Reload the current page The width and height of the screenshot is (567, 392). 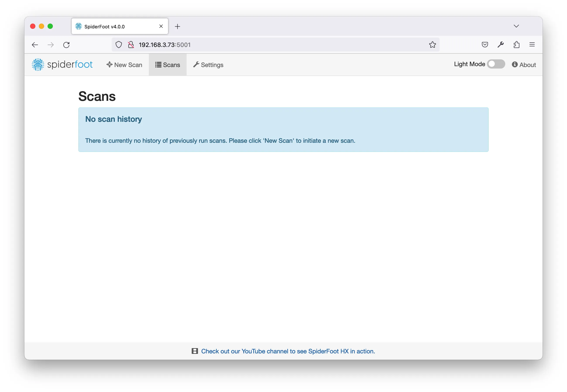[66, 45]
